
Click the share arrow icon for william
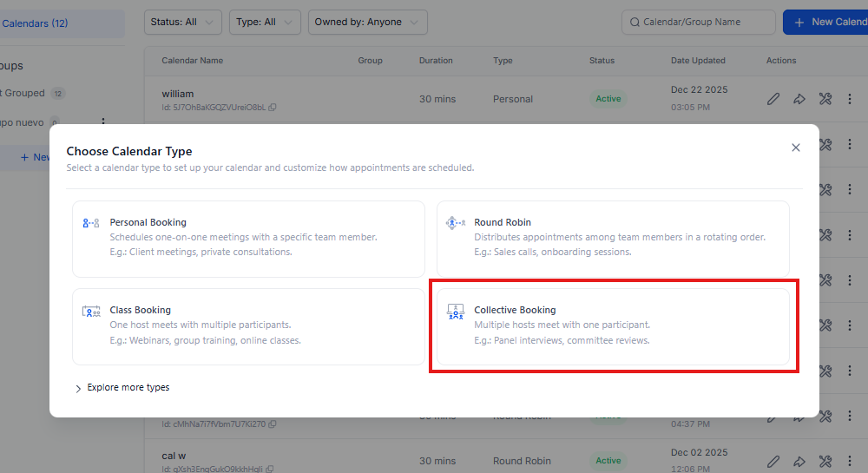(799, 99)
